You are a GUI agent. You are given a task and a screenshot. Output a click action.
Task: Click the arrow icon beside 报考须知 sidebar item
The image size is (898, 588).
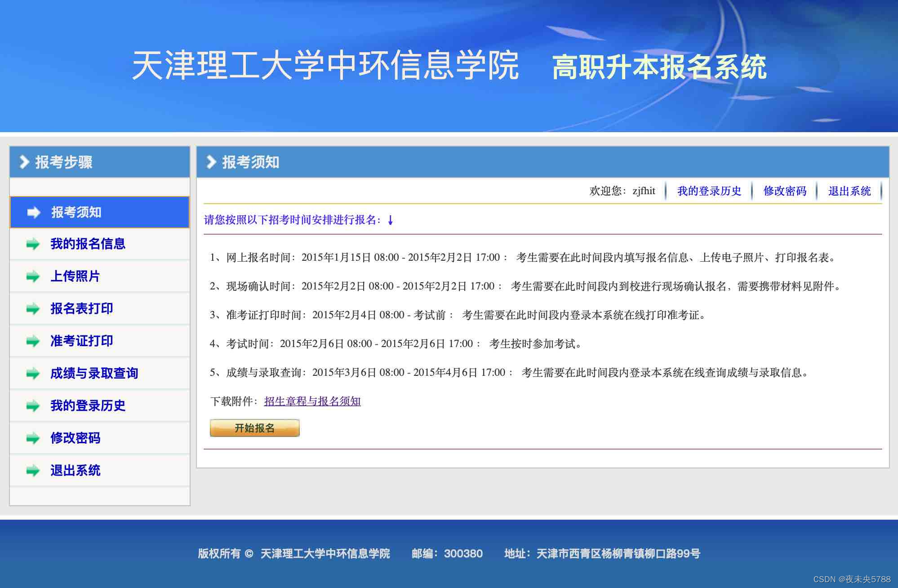point(34,212)
